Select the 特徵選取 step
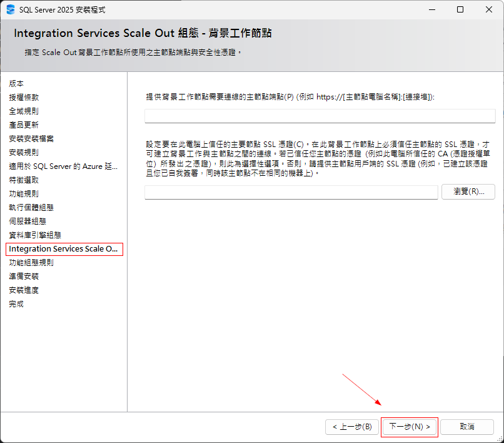The image size is (504, 443). coord(24,180)
